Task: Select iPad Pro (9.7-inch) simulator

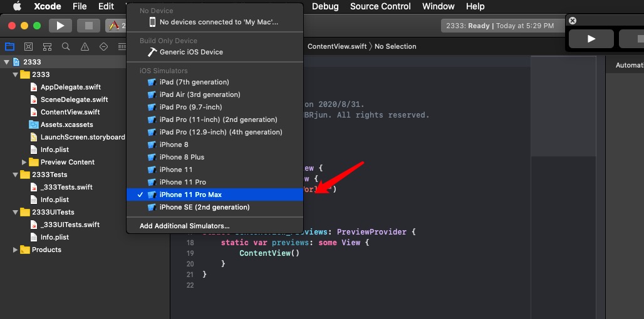Action: [x=215, y=107]
